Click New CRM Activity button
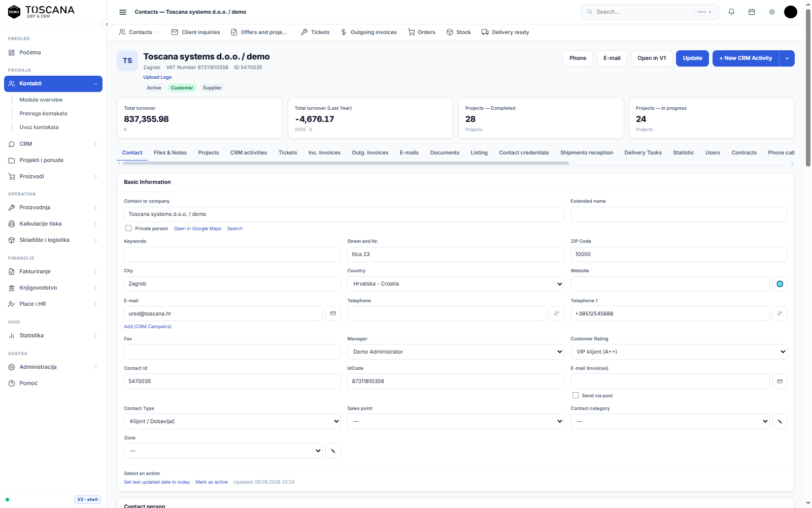812x508 pixels. click(746, 58)
